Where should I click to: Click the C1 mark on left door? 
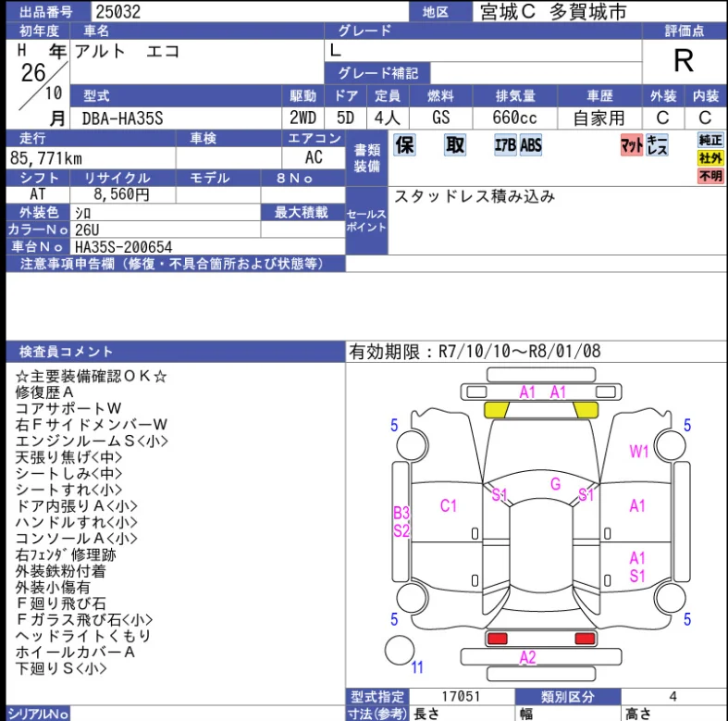449,505
